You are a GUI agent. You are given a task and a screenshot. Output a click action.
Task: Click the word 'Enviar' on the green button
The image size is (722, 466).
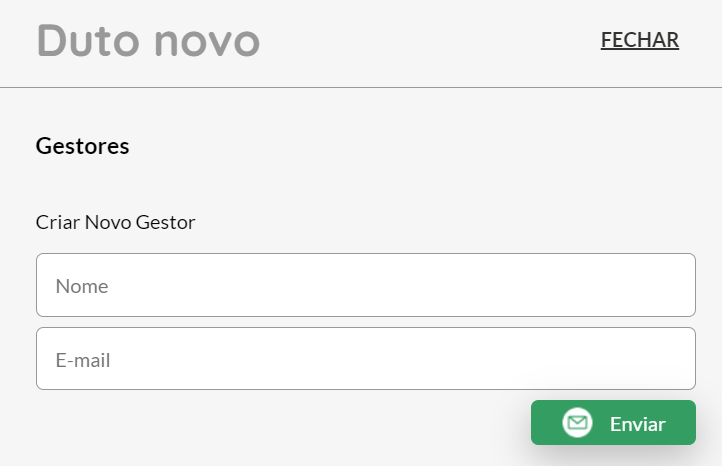637,424
